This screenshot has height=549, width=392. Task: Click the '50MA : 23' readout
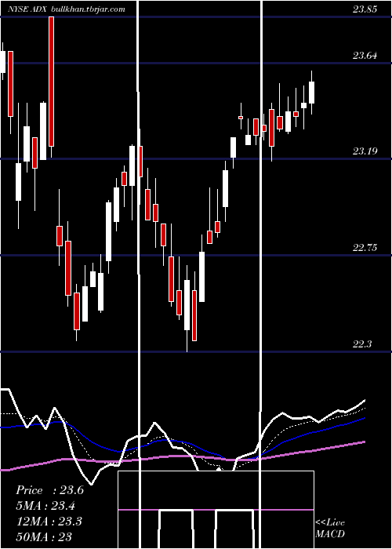44,536
